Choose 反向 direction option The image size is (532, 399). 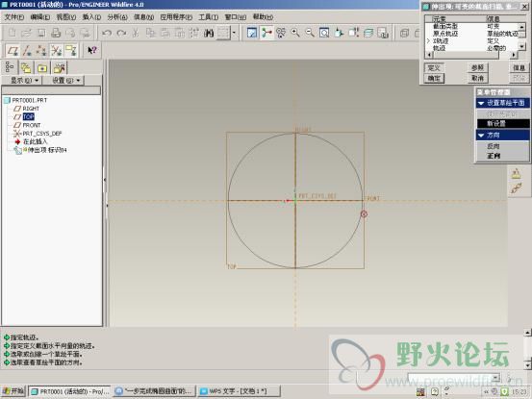[494, 146]
